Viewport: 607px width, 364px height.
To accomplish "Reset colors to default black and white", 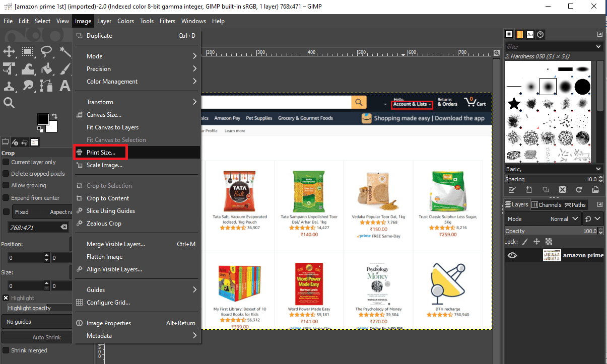I will [40, 129].
